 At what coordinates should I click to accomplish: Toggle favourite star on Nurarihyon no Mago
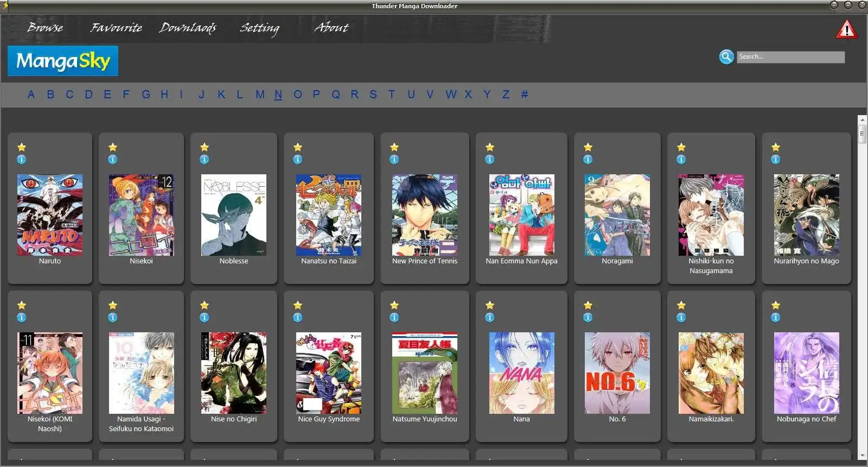tap(776, 147)
